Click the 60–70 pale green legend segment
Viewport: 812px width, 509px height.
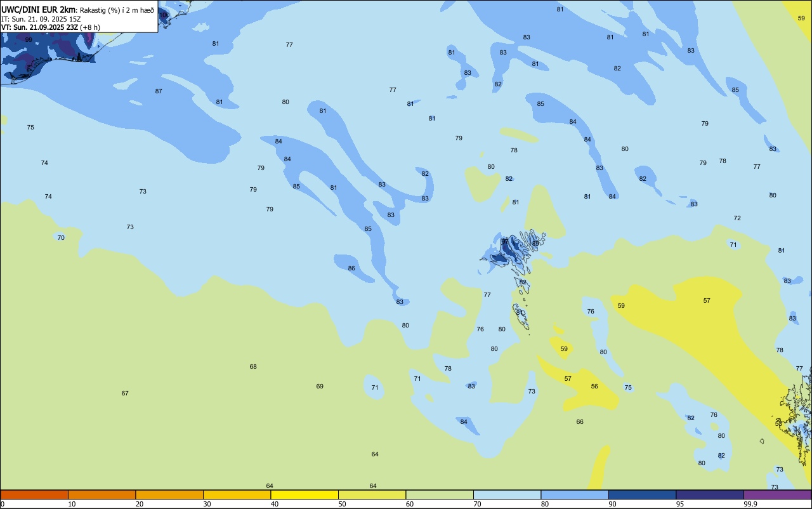440,494
